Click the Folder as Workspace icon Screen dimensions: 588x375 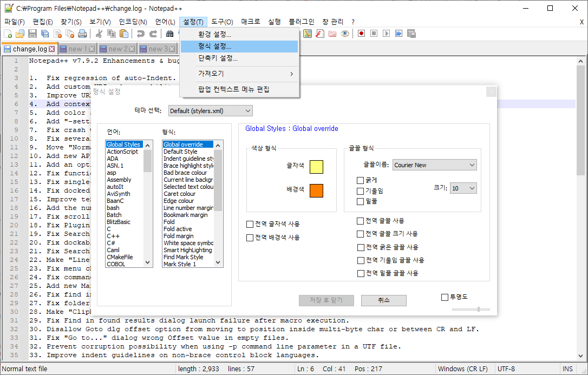point(332,34)
